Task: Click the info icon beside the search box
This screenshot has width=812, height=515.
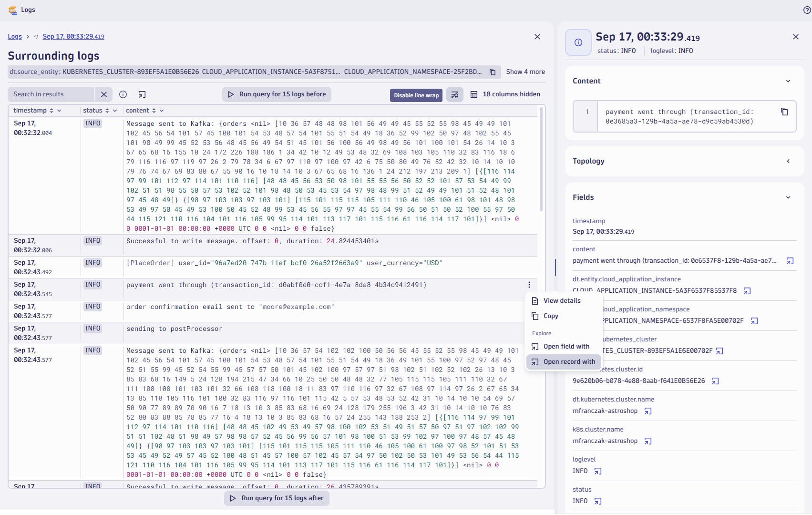Action: pos(123,94)
